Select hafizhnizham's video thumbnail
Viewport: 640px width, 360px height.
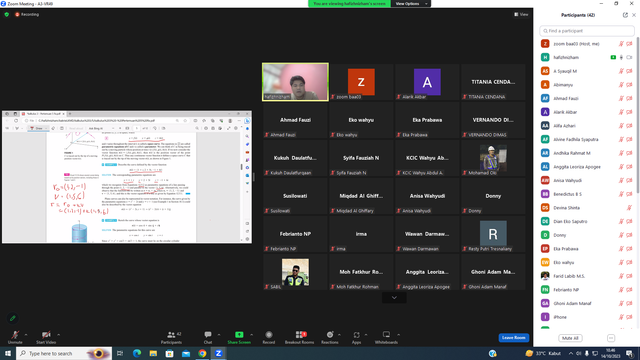pos(295,82)
